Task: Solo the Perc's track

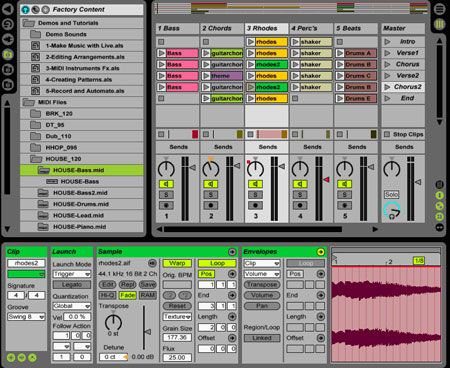Action: [300, 195]
